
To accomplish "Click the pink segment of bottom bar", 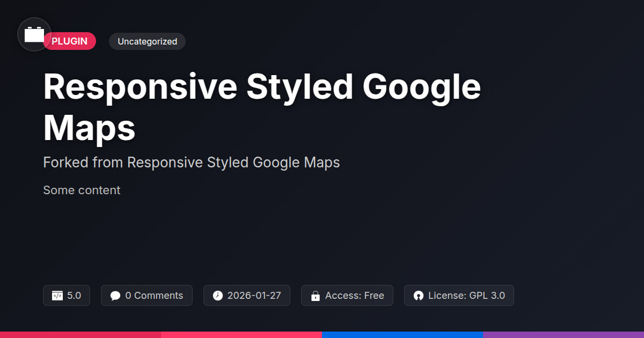I will pos(241,334).
